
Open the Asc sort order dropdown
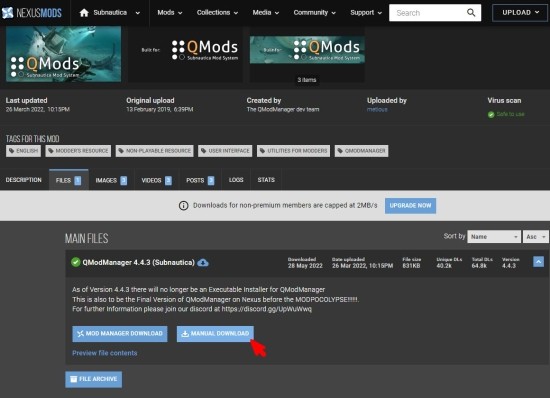(x=536, y=237)
